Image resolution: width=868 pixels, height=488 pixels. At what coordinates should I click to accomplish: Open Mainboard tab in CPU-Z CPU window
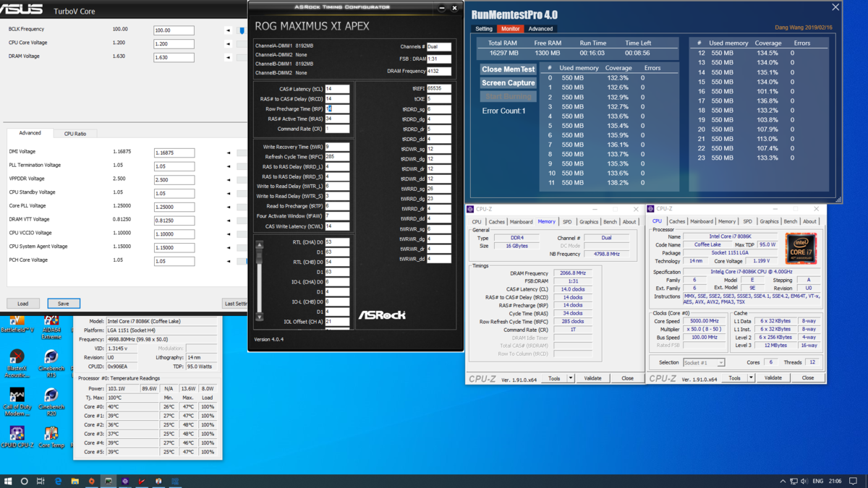701,222
